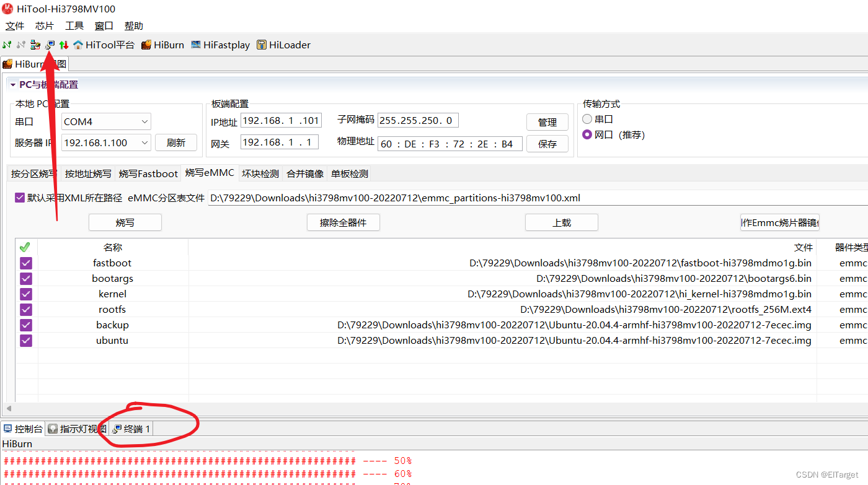868x485 pixels.
Task: Select the rootfs_256M.ext4 file cell
Action: [x=503, y=309]
